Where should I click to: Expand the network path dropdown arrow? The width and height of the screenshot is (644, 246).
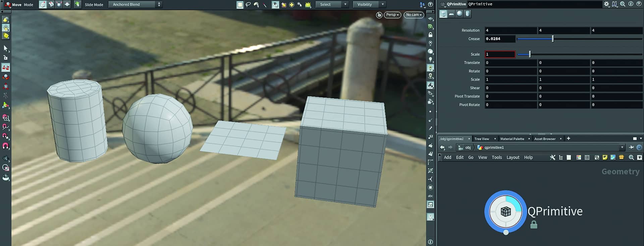[622, 147]
